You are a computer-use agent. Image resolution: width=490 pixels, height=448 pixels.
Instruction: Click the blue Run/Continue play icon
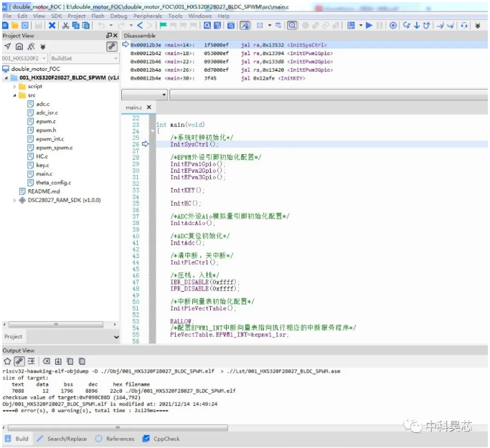click(369, 26)
